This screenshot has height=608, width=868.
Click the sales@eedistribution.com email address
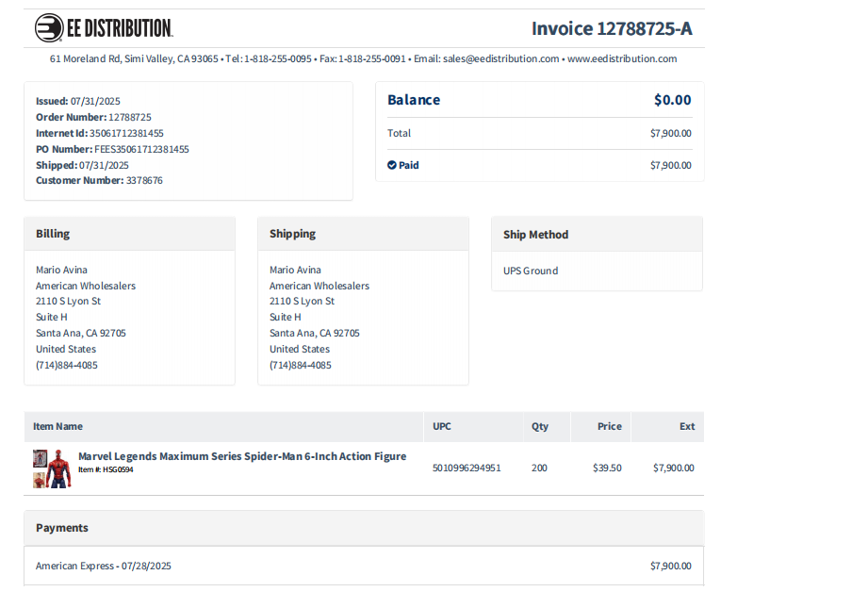pyautogui.click(x=501, y=58)
